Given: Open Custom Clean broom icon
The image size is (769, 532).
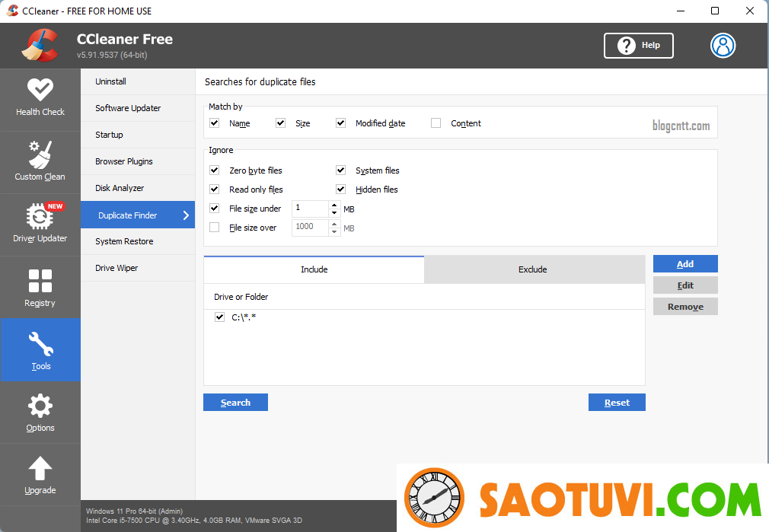Looking at the screenshot, I should click(x=40, y=155).
